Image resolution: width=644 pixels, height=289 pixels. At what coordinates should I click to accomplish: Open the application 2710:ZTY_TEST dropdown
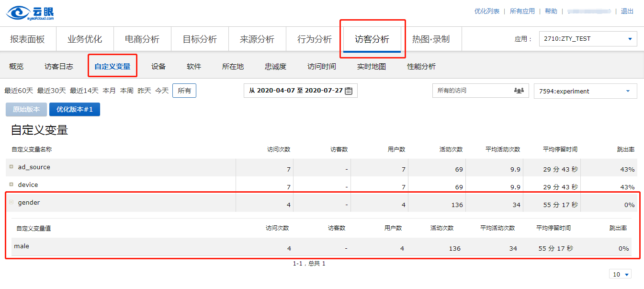[x=588, y=39]
